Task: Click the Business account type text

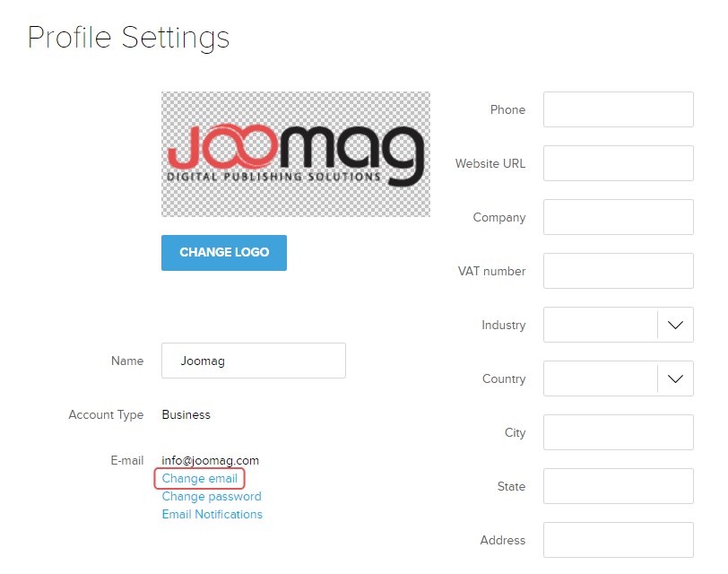Action: [x=186, y=414]
